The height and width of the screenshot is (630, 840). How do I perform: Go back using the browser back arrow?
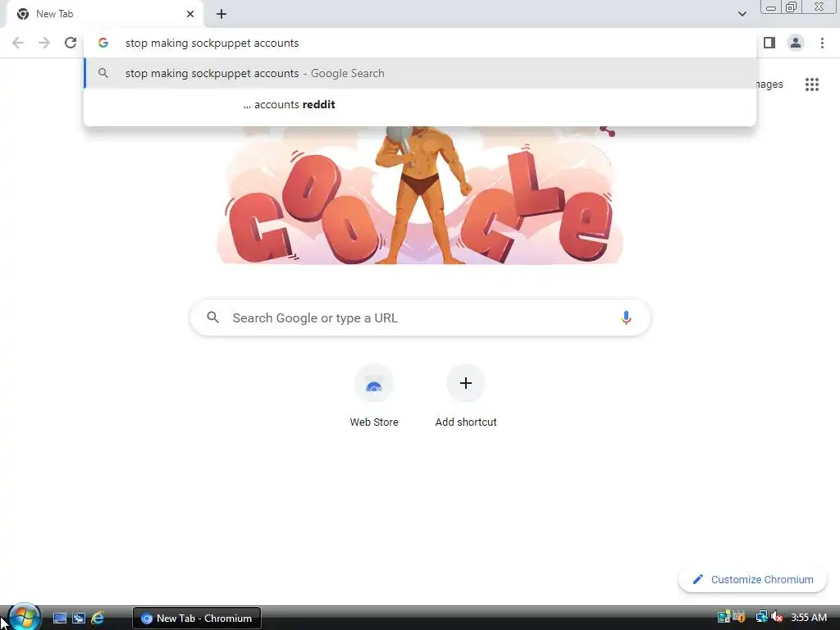(x=18, y=43)
